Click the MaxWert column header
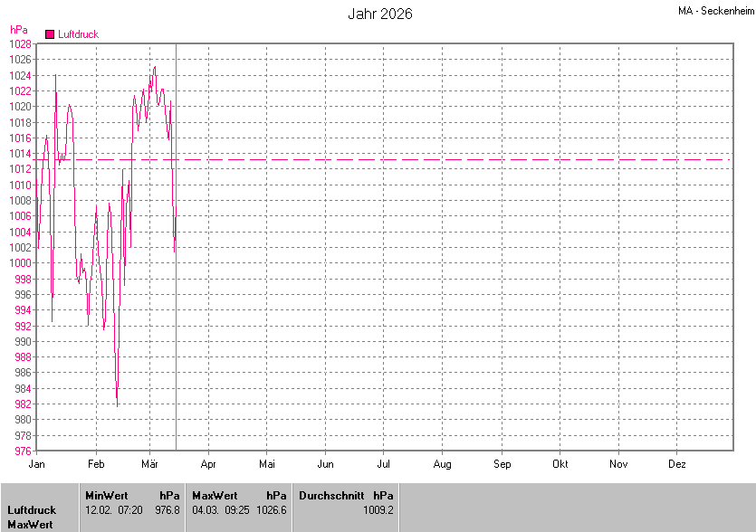Viewport: 756px width, 532px height. pyautogui.click(x=215, y=496)
